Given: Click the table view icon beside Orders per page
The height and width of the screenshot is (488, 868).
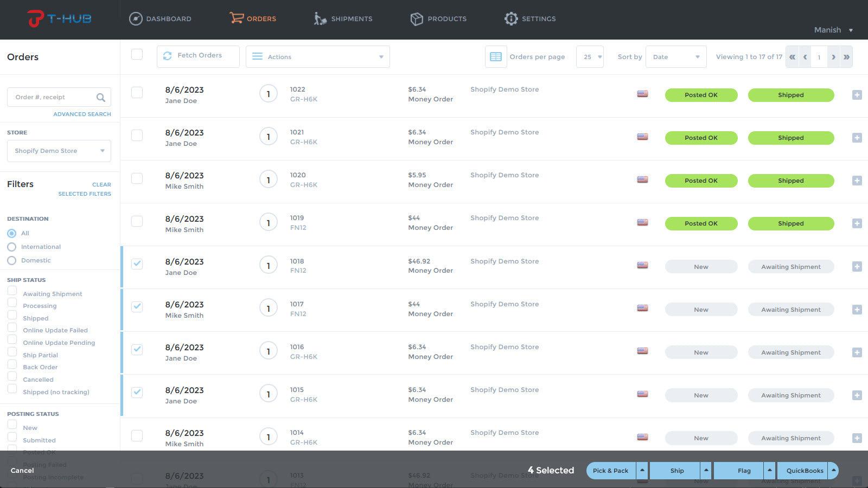Looking at the screenshot, I should click(495, 56).
